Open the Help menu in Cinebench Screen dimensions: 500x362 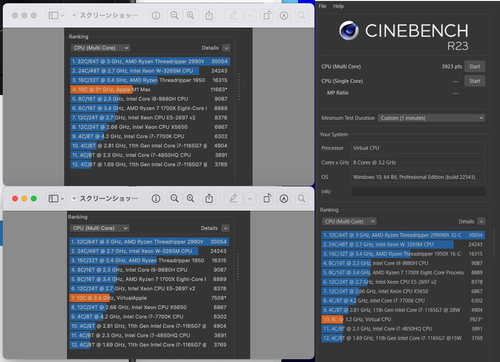pyautogui.click(x=338, y=6)
